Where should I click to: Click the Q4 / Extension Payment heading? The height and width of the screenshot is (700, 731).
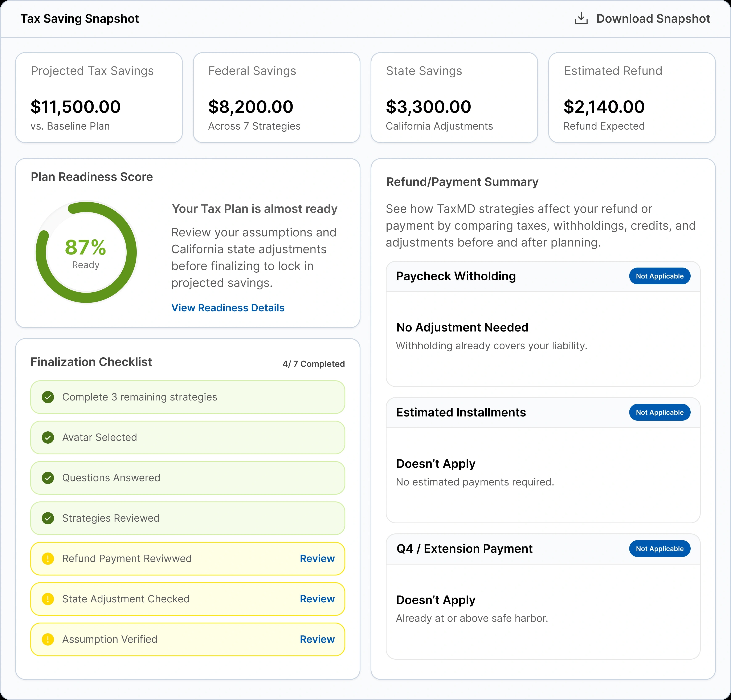pyautogui.click(x=464, y=549)
